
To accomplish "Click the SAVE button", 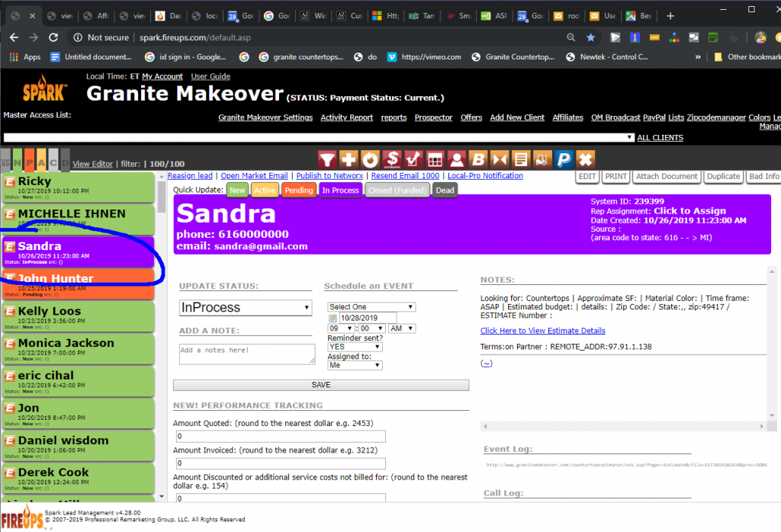I will 321,385.
